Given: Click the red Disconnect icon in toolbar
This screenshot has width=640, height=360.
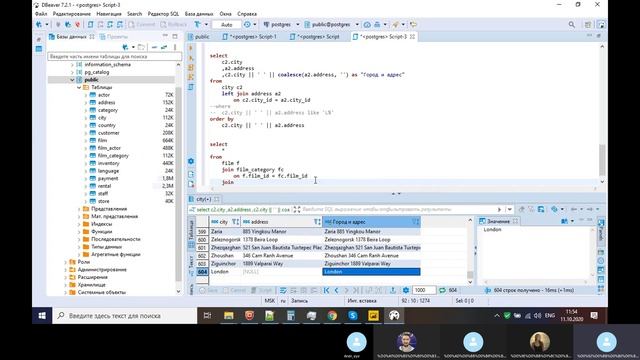Looking at the screenshot, I should click(x=77, y=24).
